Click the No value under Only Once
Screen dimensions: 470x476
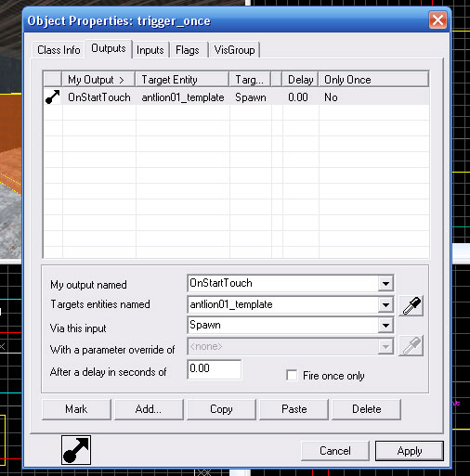point(331,97)
